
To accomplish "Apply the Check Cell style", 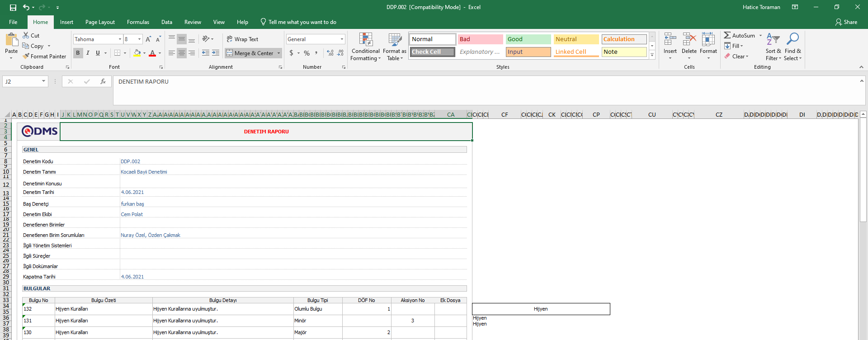I will (x=433, y=52).
